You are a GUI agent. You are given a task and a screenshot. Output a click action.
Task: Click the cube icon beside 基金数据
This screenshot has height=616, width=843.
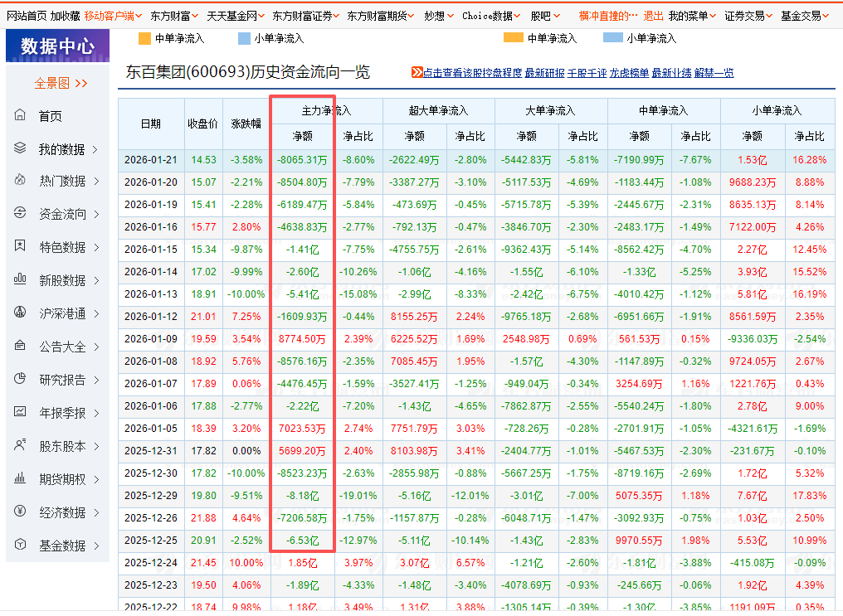pyautogui.click(x=20, y=545)
